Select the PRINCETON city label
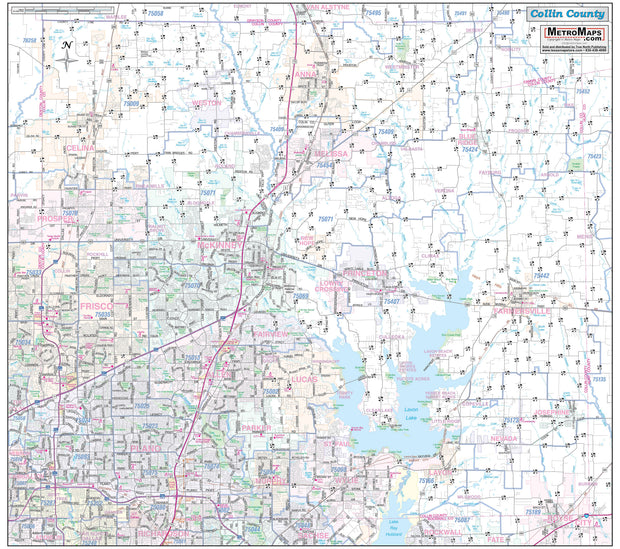The image size is (620, 549). (x=365, y=273)
